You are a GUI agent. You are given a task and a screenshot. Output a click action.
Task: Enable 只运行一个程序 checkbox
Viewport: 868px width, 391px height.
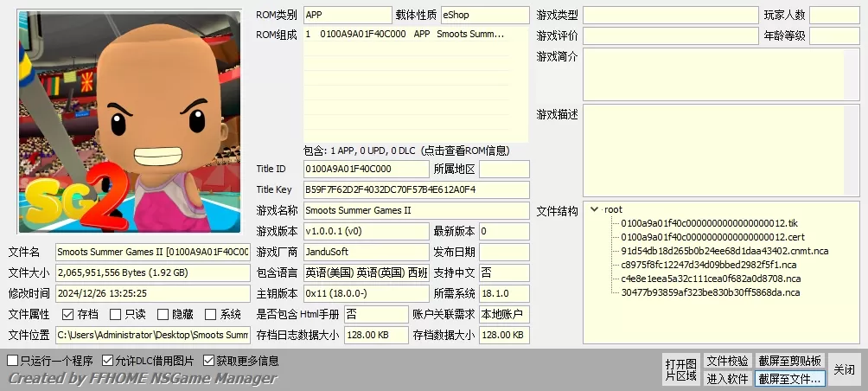tap(12, 361)
